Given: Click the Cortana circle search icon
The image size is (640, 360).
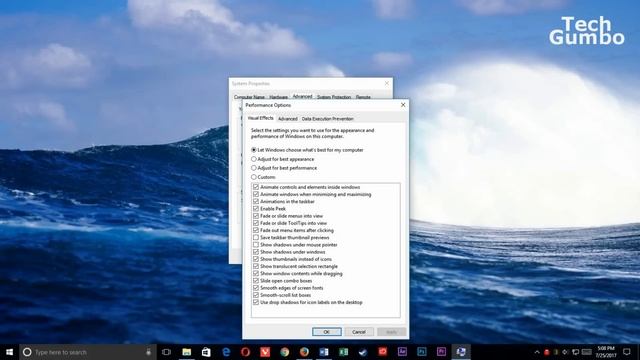Looking at the screenshot, I should click(x=27, y=352).
